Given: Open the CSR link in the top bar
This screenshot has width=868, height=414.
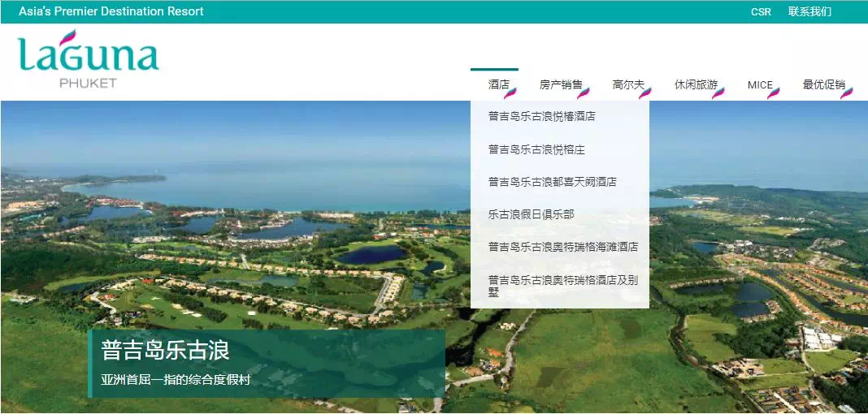Looking at the screenshot, I should click(x=761, y=11).
